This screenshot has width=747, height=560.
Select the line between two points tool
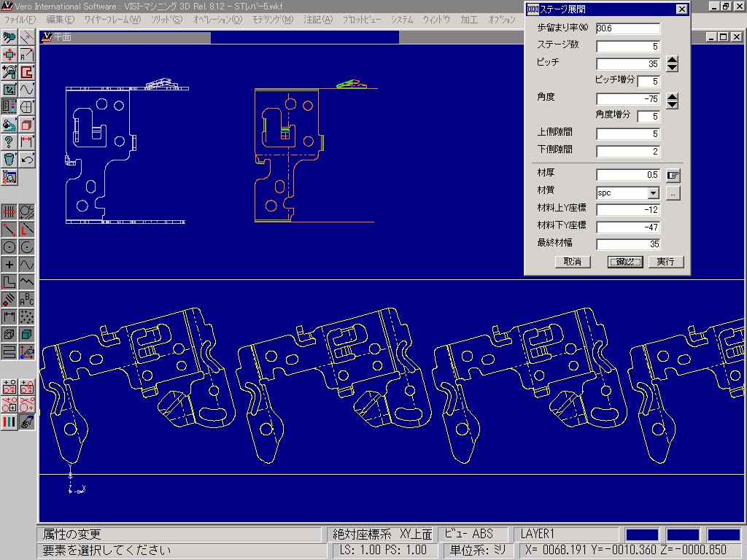9,229
